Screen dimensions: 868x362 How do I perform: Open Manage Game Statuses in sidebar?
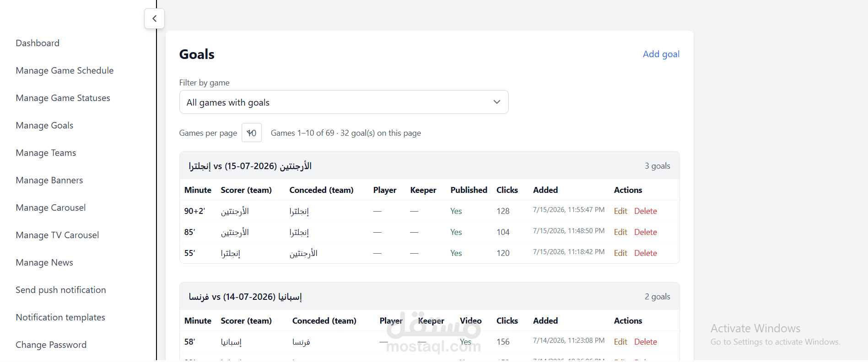pos(63,98)
